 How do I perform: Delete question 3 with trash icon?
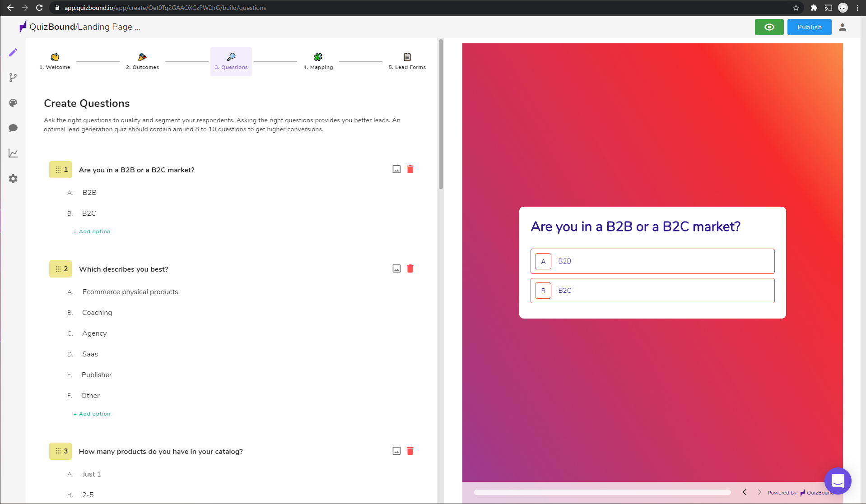point(410,451)
